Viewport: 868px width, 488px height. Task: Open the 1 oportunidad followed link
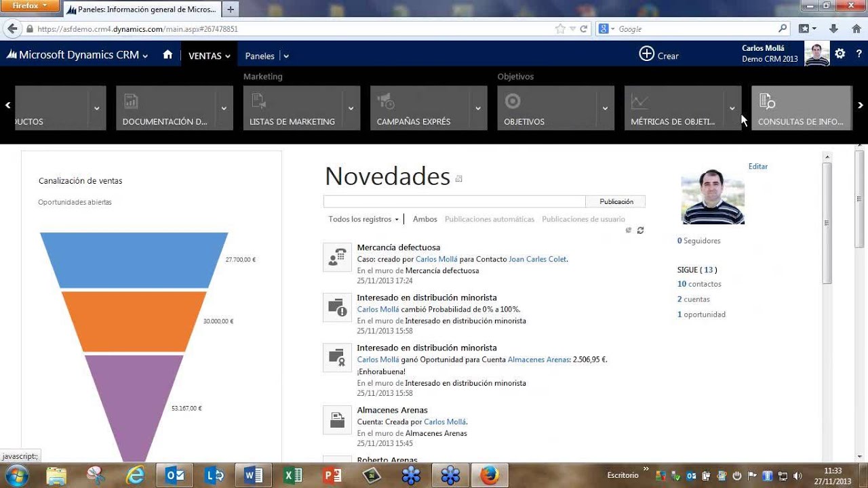tap(701, 314)
